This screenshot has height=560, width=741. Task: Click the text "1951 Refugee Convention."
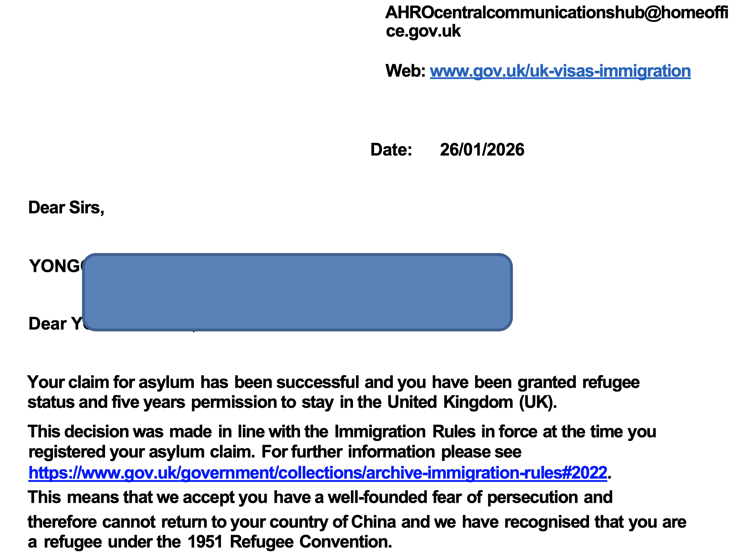[290, 542]
